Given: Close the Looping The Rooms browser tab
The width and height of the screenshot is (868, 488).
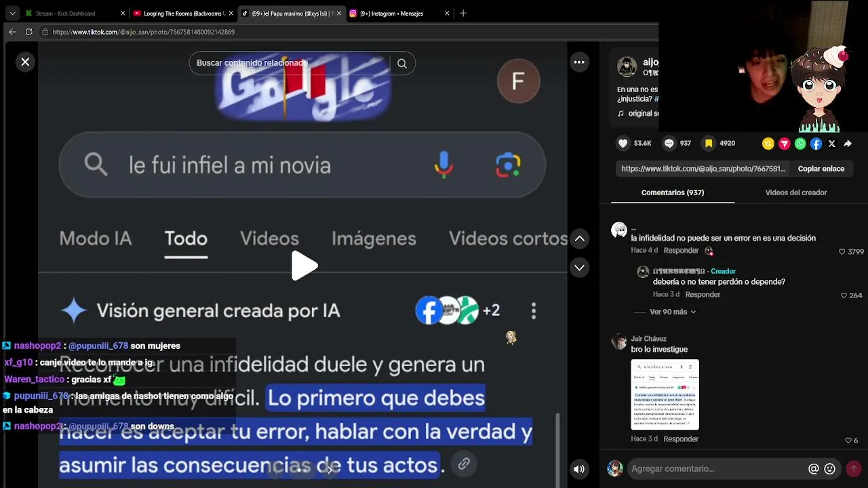Looking at the screenshot, I should [231, 14].
